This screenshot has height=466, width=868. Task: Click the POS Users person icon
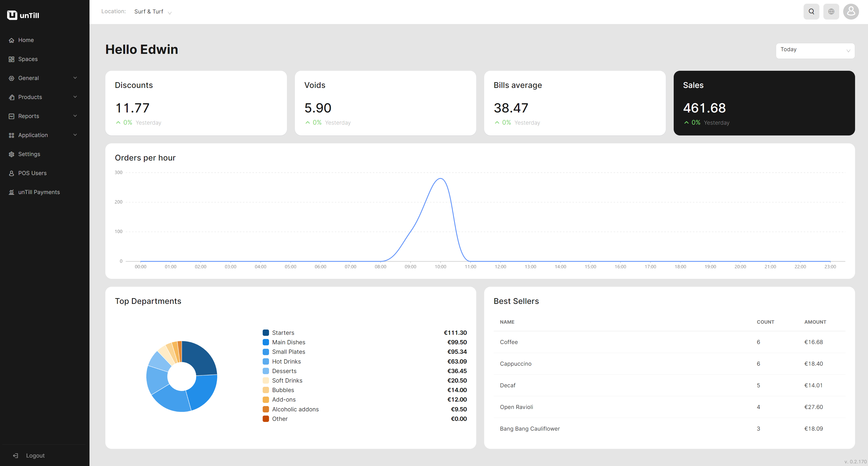point(11,173)
